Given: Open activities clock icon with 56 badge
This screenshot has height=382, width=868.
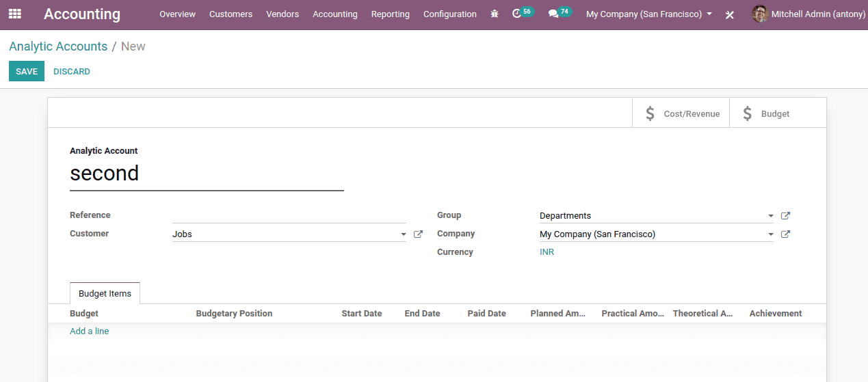Looking at the screenshot, I should [x=523, y=13].
